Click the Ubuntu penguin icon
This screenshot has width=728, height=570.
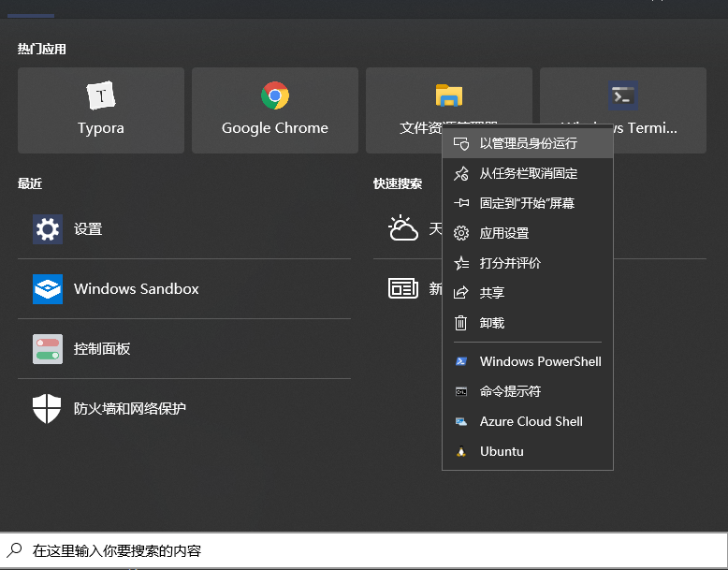[461, 451]
